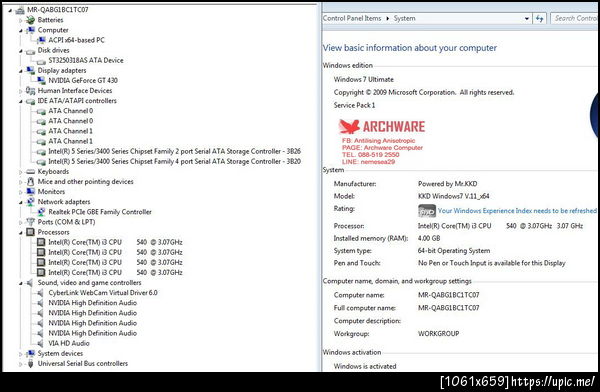The image size is (600, 392).
Task: Collapse the Processors node
Action: pos(21,232)
